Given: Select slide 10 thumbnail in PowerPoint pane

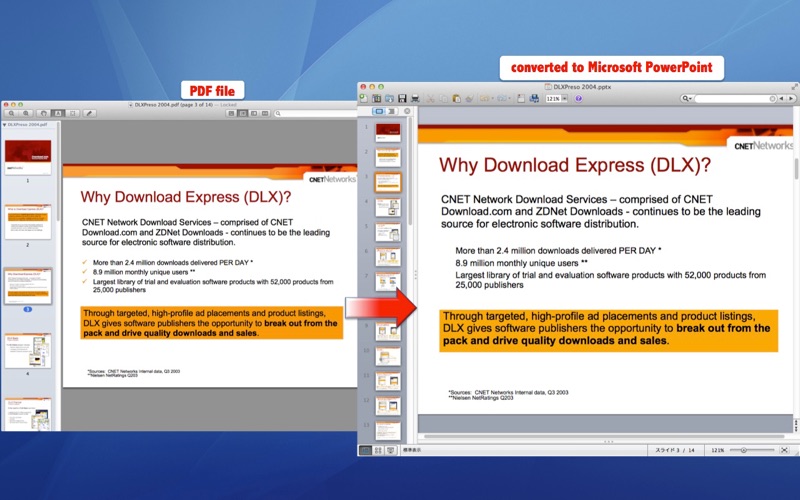Looking at the screenshot, I should (388, 356).
